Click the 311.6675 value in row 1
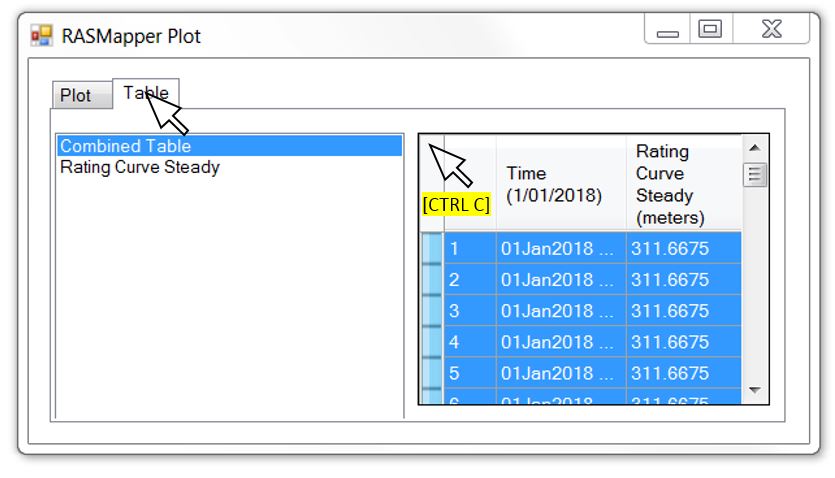The height and width of the screenshot is (478, 835). click(684, 248)
